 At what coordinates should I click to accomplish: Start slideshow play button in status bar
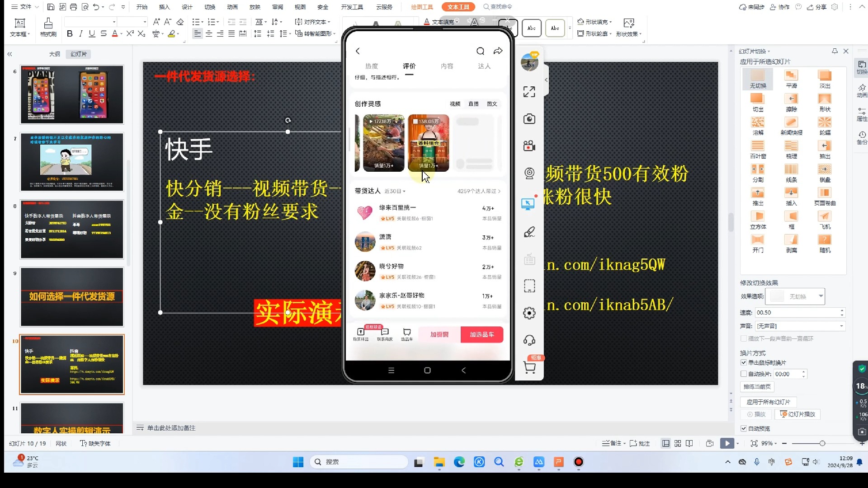[x=727, y=443]
